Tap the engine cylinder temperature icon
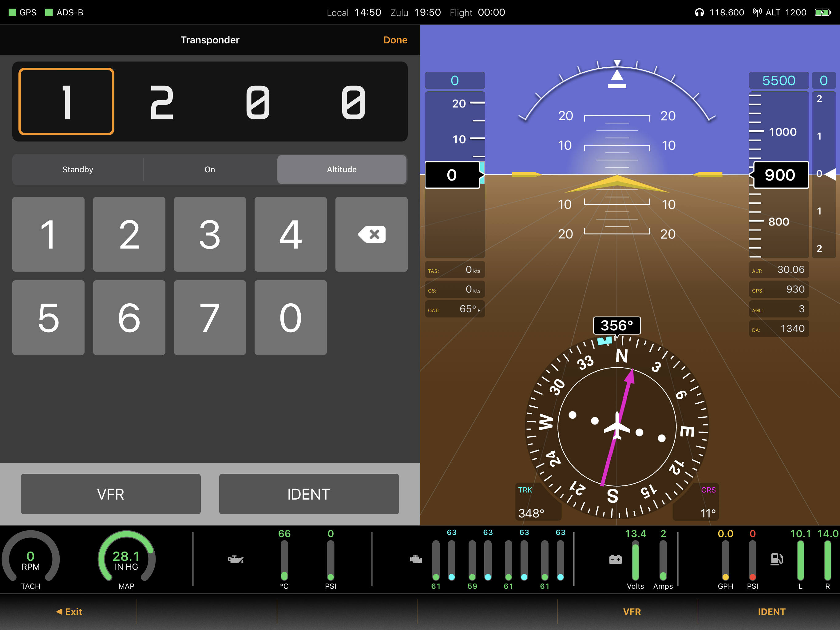The width and height of the screenshot is (840, 630). (x=416, y=559)
